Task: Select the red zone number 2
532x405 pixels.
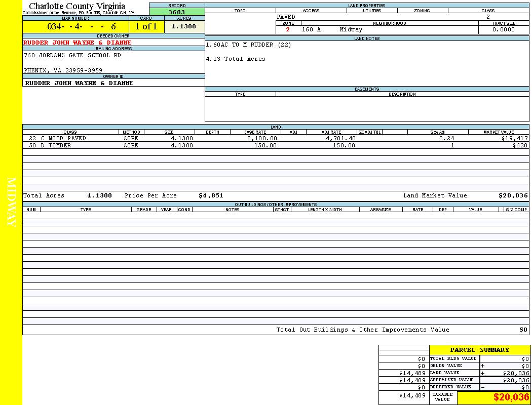Action: coord(288,30)
